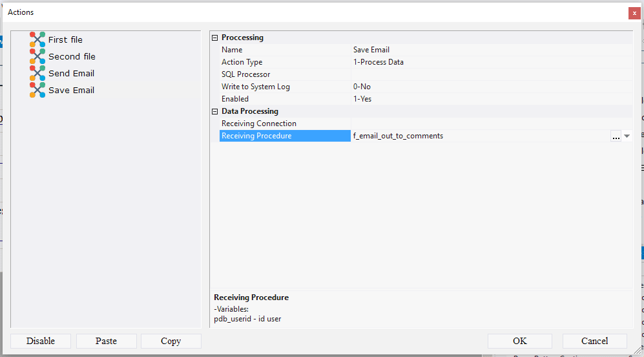
Task: Click the Enabled property value 1-Yes
Action: (x=491, y=99)
